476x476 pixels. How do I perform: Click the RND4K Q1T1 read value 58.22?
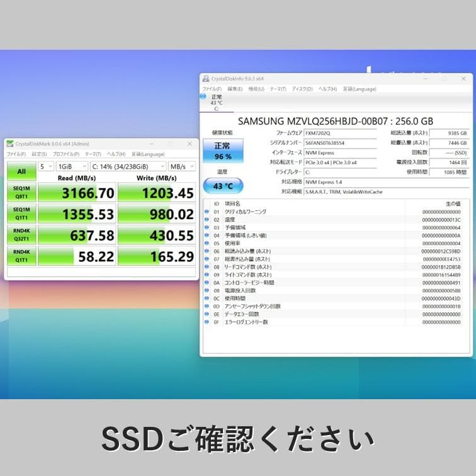(77, 256)
